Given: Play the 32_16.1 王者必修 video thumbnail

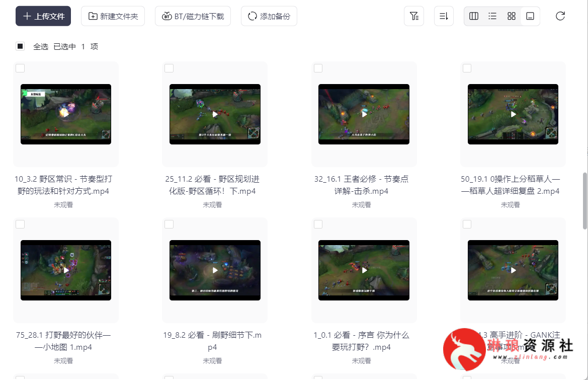Looking at the screenshot, I should [x=364, y=114].
